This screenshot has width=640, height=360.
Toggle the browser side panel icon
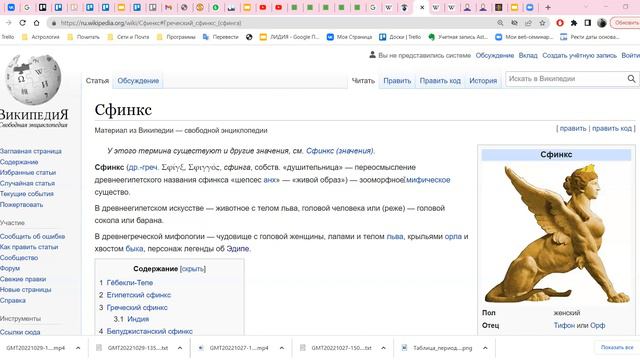(x=588, y=23)
